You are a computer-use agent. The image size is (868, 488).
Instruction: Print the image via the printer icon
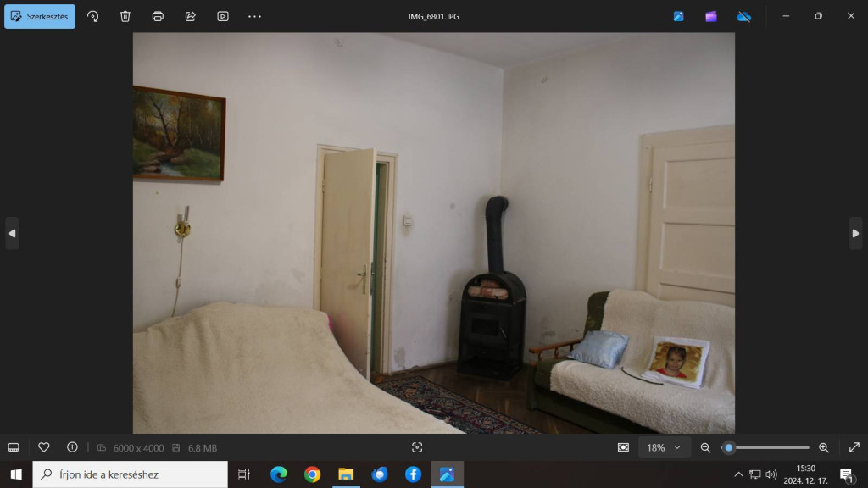(158, 16)
